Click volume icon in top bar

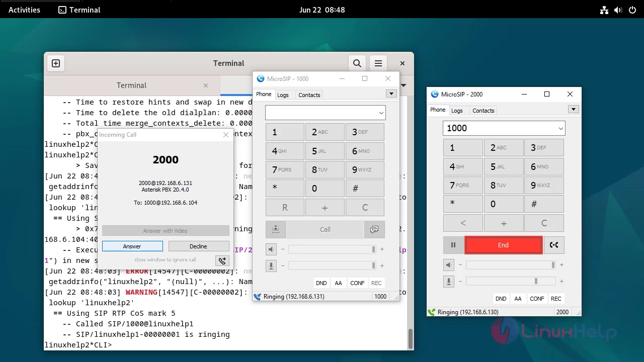click(x=618, y=10)
